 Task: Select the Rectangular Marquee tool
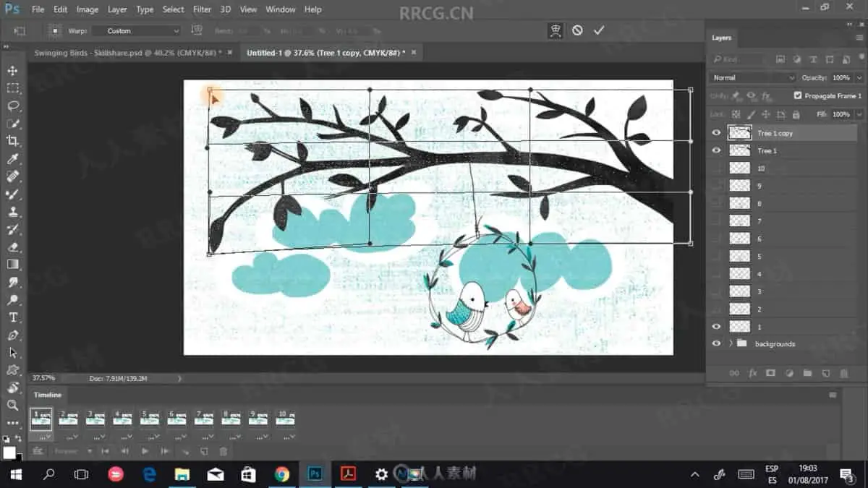pyautogui.click(x=12, y=88)
